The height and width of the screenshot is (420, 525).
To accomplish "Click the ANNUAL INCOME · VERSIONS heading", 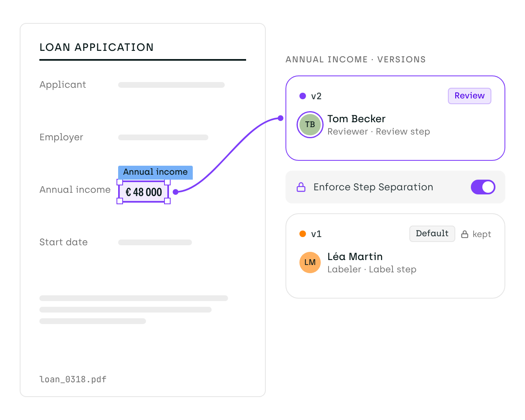I will coord(356,59).
